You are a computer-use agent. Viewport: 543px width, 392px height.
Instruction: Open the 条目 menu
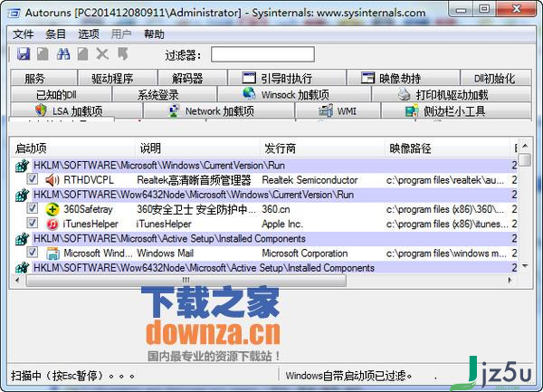point(55,34)
